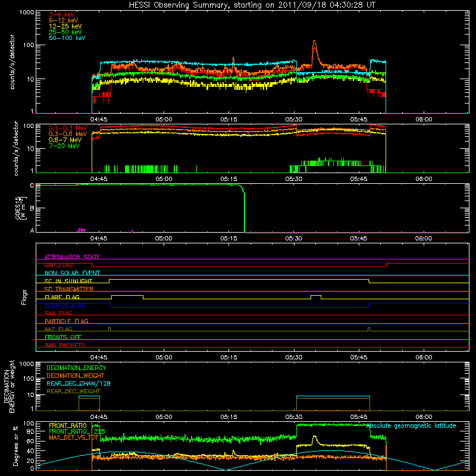The image size is (476, 476).
Task: Click the DECIMATION ENERGY or weight axis title
Action: 9,386
